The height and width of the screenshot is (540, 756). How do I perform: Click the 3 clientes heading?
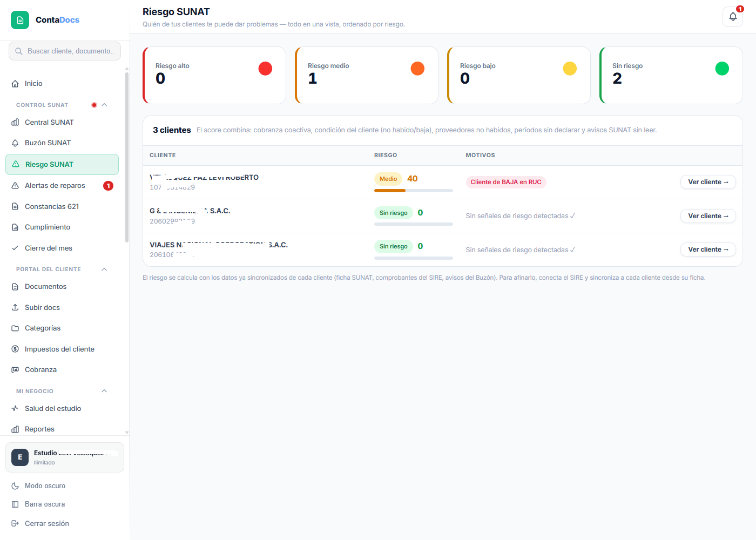point(172,130)
